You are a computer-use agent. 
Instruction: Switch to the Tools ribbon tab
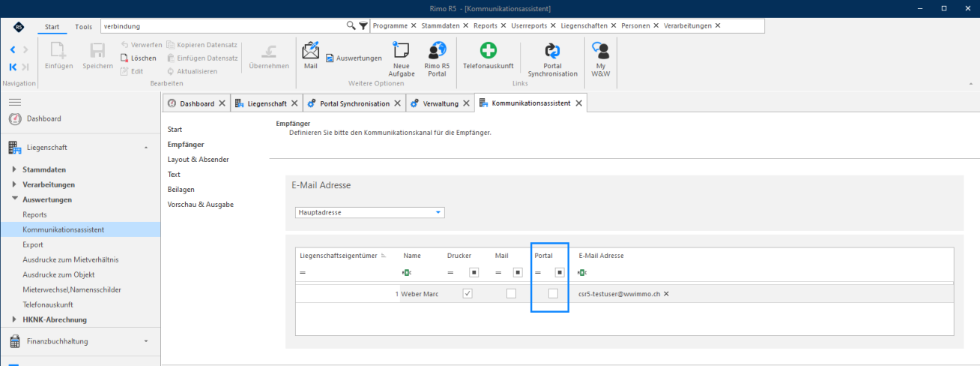click(x=84, y=26)
